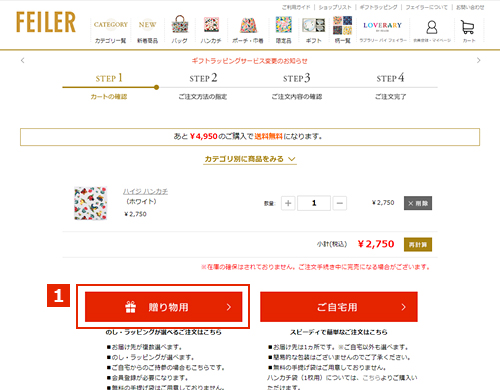This screenshot has height=390, width=500.
Task: Open the member login person icon
Action: (x=432, y=27)
